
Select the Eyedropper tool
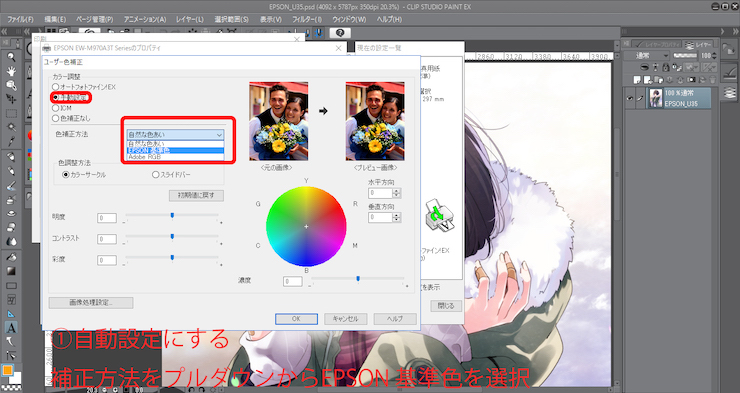11,141
